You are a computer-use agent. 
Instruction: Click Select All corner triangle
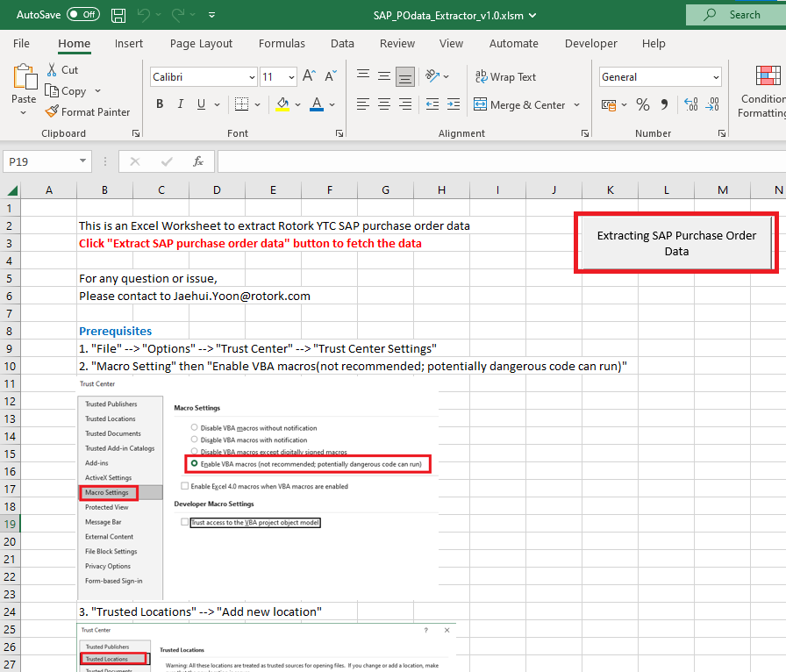[x=12, y=190]
